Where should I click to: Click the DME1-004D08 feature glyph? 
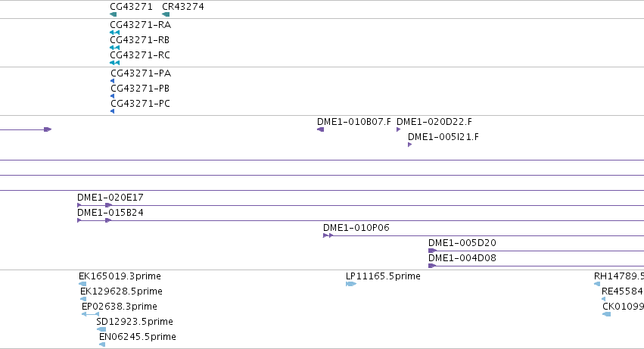[x=432, y=266]
